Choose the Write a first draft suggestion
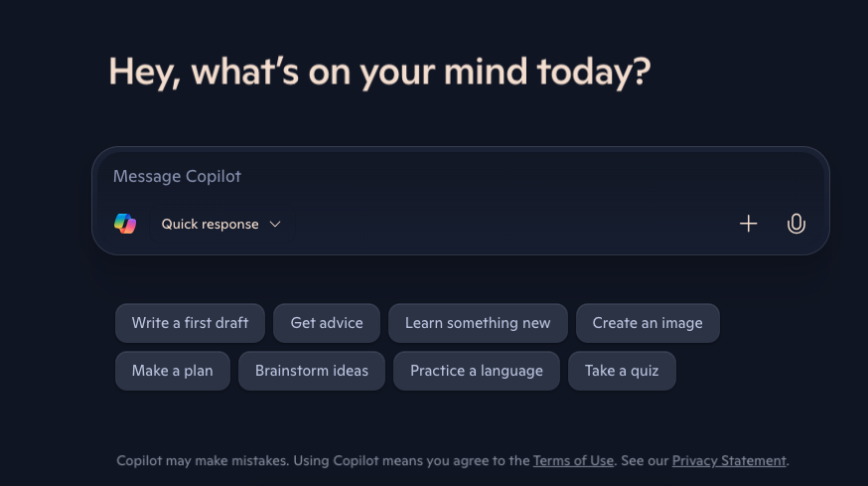The width and height of the screenshot is (868, 486). point(190,323)
